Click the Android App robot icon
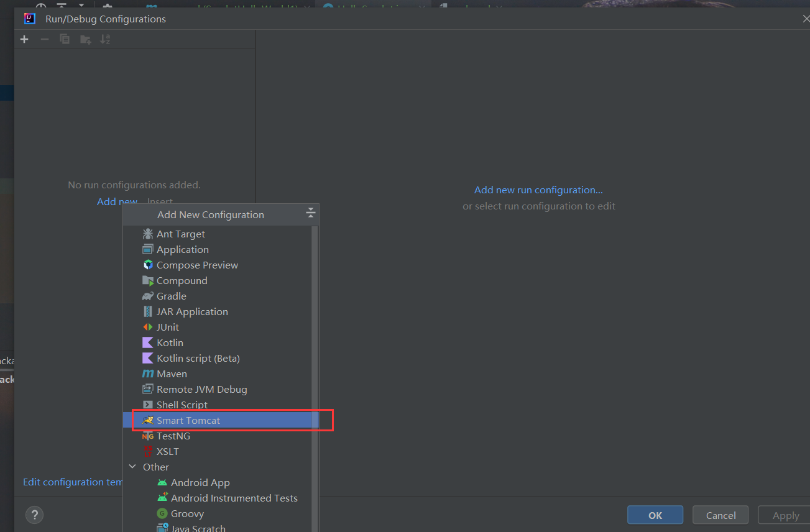 tap(162, 482)
